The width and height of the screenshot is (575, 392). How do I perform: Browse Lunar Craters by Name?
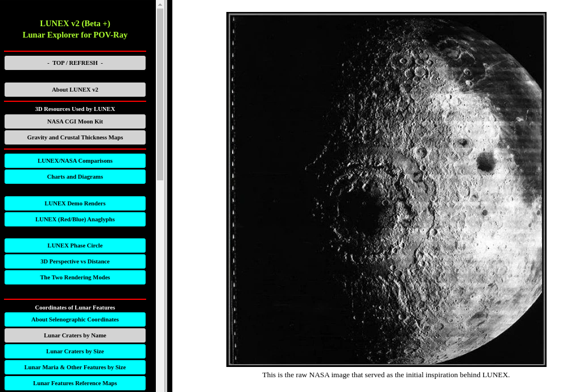(x=75, y=335)
